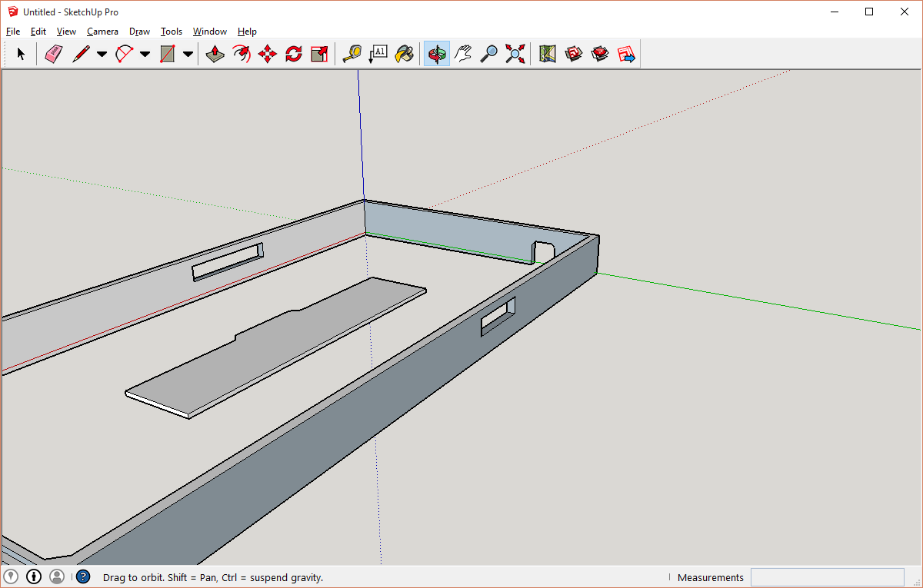Viewport: 923px width, 588px height.
Task: Select the Pan hand tool
Action: [x=463, y=54]
